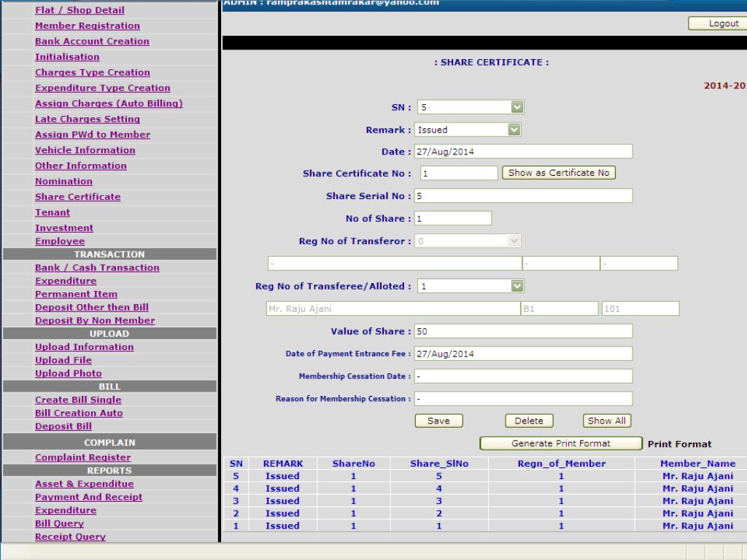Open Expenditure link under REPORTS
The width and height of the screenshot is (747, 560).
click(x=65, y=510)
